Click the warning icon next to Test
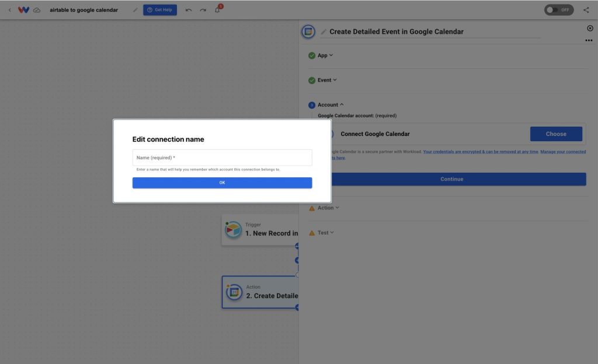598x364 pixels. (x=312, y=233)
